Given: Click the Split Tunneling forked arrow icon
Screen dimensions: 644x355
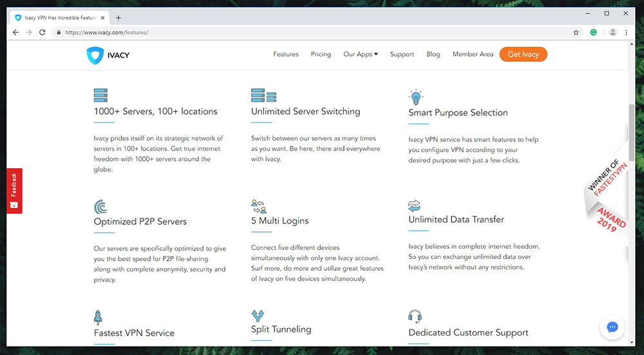Looking at the screenshot, I should 258,316.
